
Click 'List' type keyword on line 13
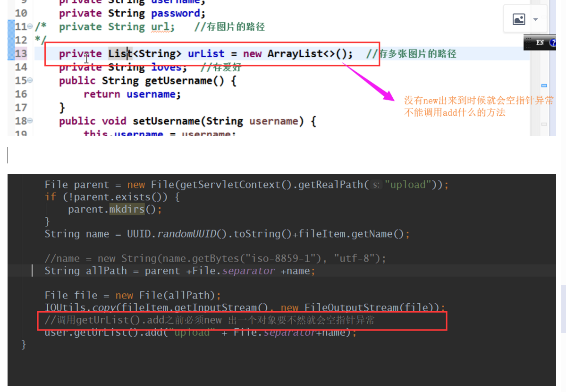point(120,53)
